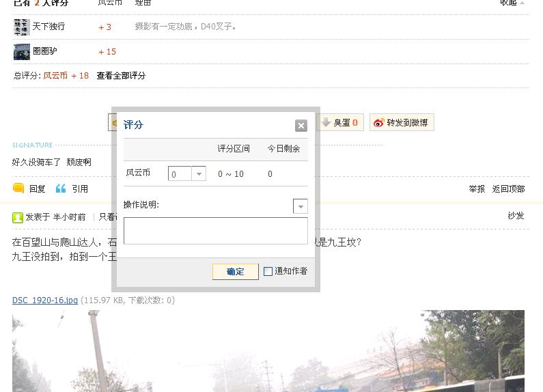Open 天下独行 user profile name
This screenshot has width=543, height=392.
(48, 27)
